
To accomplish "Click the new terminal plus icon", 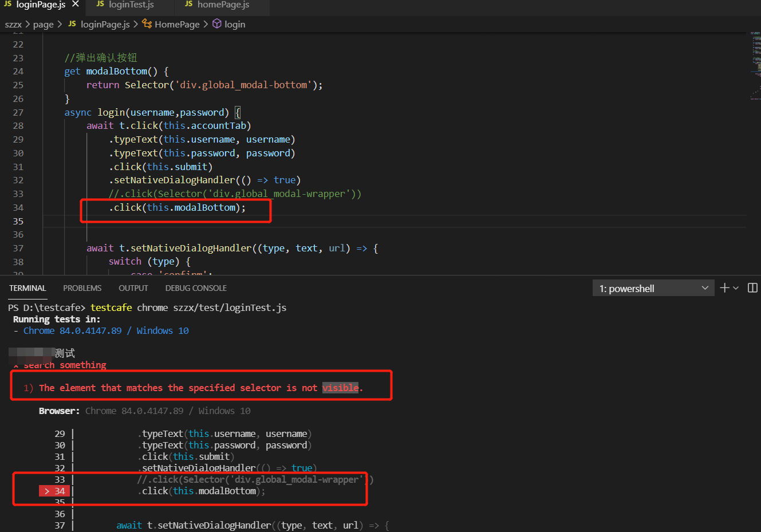I will 724,288.
